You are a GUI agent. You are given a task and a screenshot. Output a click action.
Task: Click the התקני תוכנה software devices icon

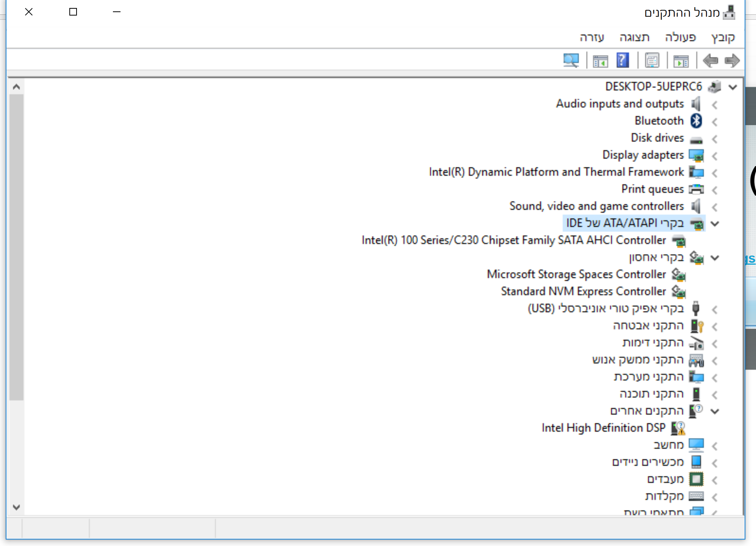click(x=696, y=394)
